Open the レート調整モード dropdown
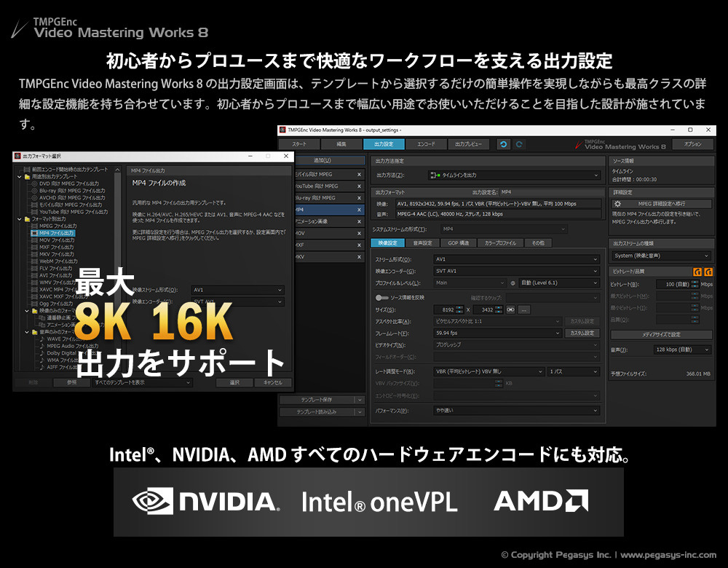This screenshot has height=568, width=728. (489, 371)
